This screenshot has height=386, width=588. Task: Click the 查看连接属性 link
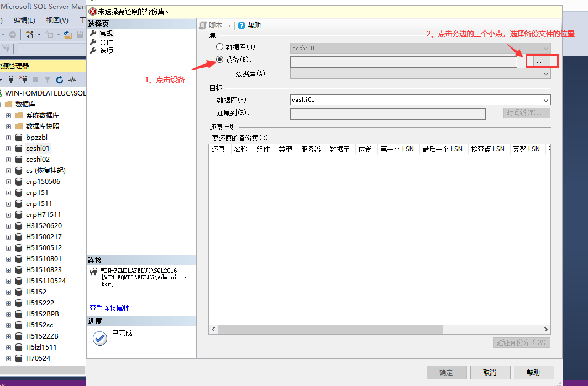110,308
